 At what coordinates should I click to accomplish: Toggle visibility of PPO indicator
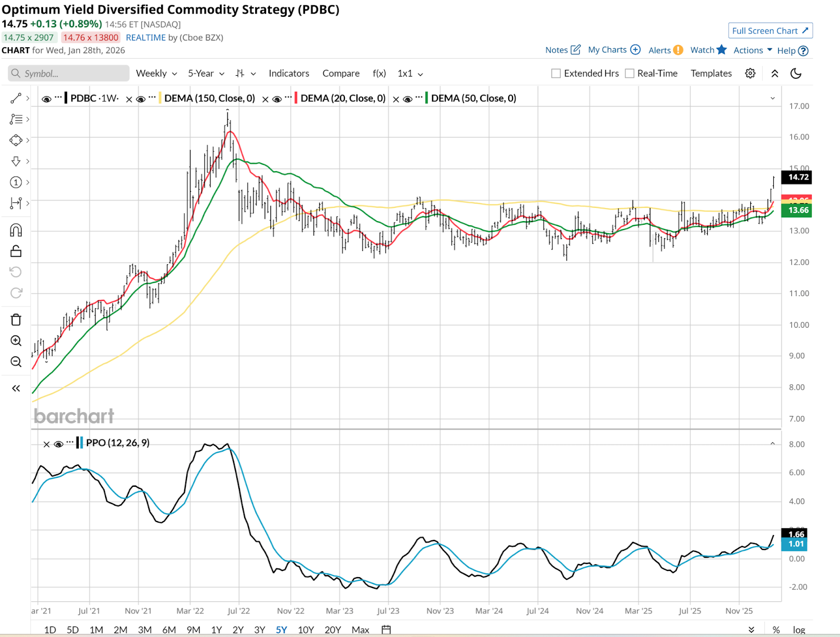[59, 444]
